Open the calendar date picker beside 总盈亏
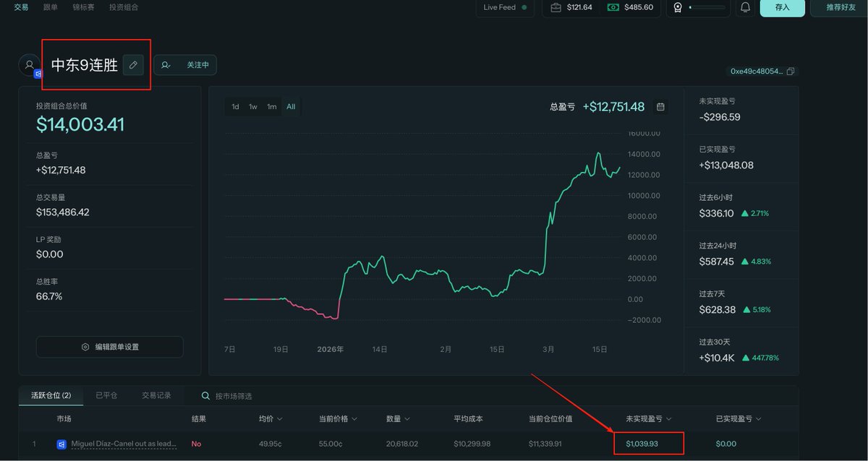 (x=660, y=107)
